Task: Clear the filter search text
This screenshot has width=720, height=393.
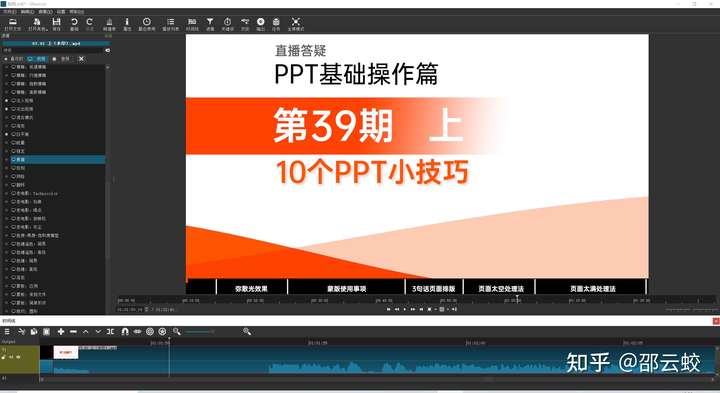Action: click(107, 50)
